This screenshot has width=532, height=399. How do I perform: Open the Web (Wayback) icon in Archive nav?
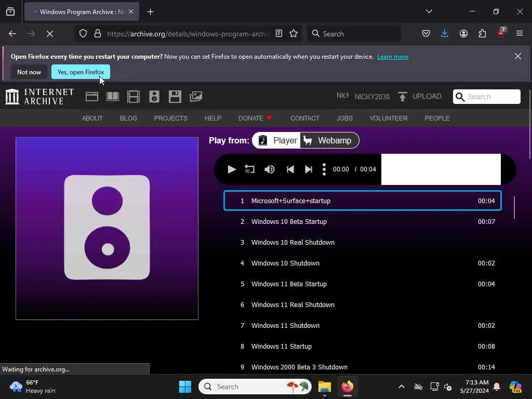pyautogui.click(x=92, y=97)
